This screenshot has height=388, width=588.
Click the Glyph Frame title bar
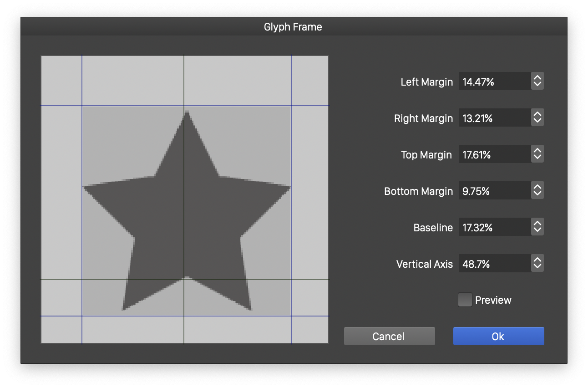(293, 27)
